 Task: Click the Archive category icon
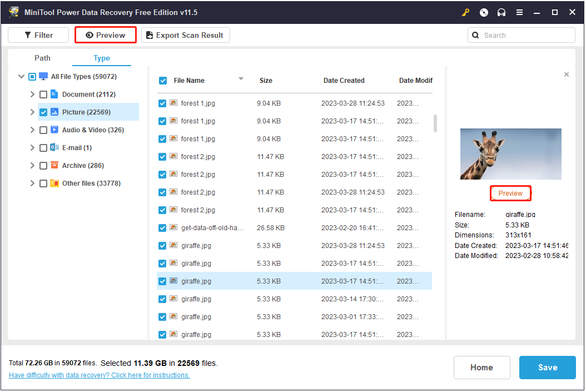tap(54, 165)
